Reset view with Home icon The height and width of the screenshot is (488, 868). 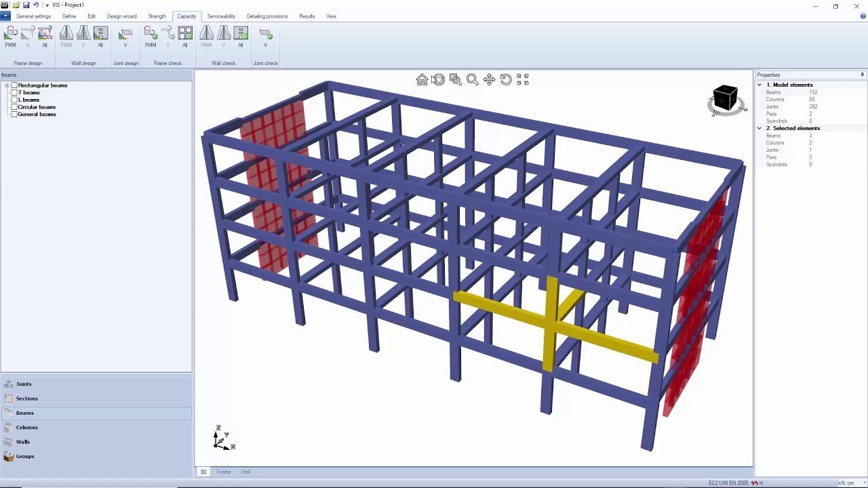[422, 80]
